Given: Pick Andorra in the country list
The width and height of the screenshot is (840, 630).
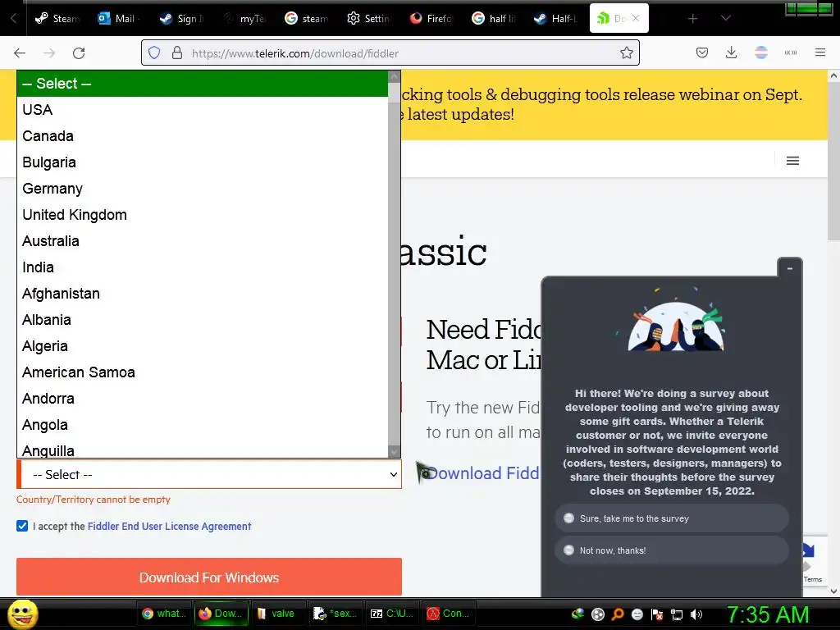Looking at the screenshot, I should point(203,399).
